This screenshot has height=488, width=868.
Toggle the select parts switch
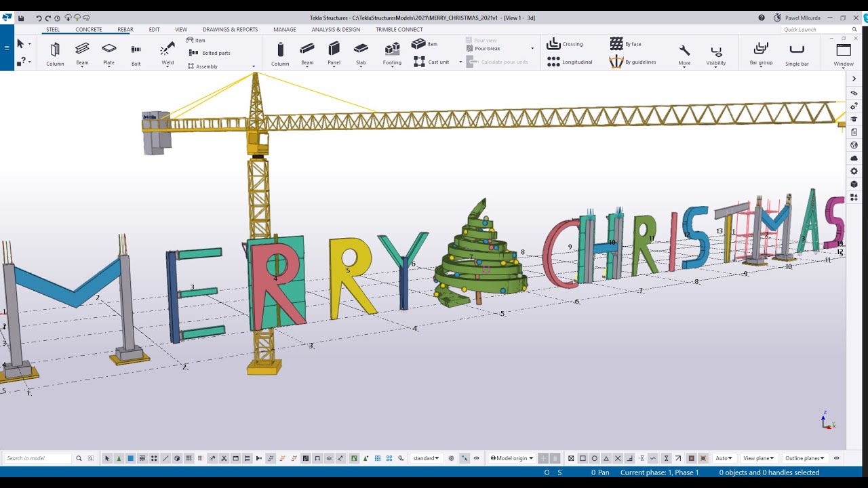coord(130,458)
